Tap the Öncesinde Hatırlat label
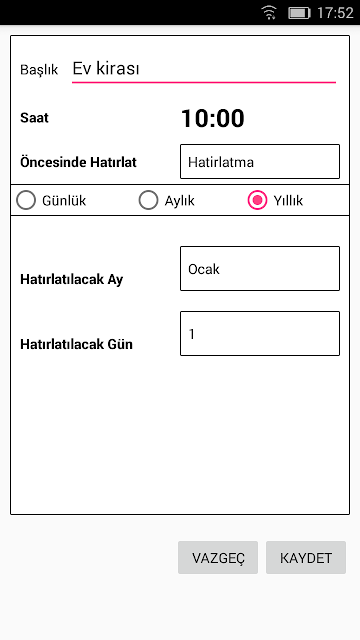The width and height of the screenshot is (360, 640). pyautogui.click(x=78, y=162)
